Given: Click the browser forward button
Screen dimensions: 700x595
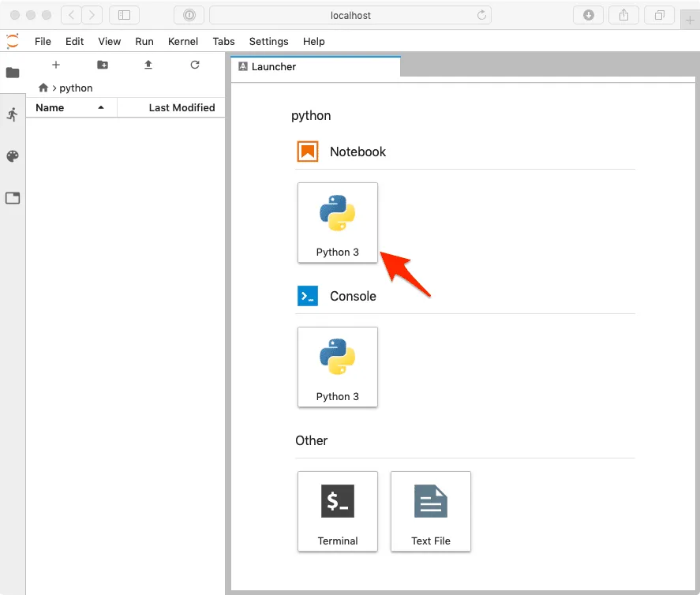Looking at the screenshot, I should coord(92,15).
